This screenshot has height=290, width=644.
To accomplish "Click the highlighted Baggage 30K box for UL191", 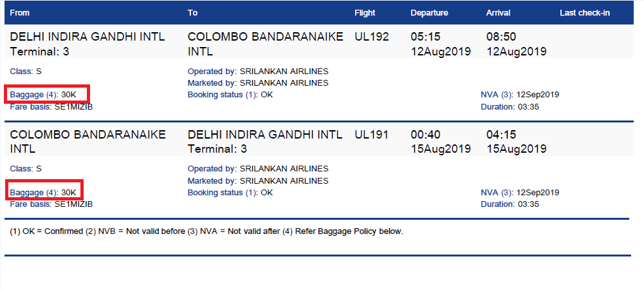I will pyautogui.click(x=47, y=192).
